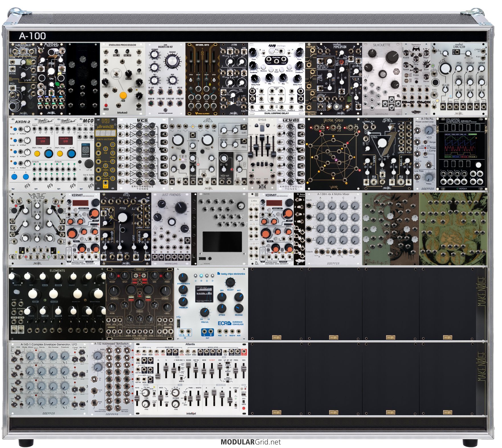Viewport: 502px width, 448px height.
Task: Toggle the LP/BP/HP switch on Atlantis
Action: pos(228,363)
